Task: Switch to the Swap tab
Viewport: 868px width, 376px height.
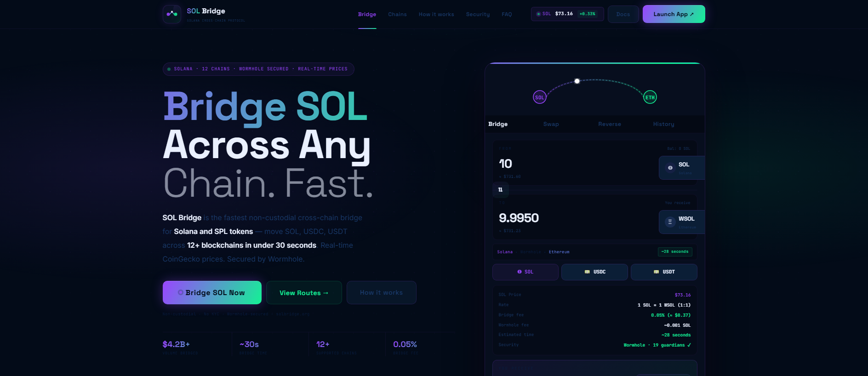Action: point(551,124)
